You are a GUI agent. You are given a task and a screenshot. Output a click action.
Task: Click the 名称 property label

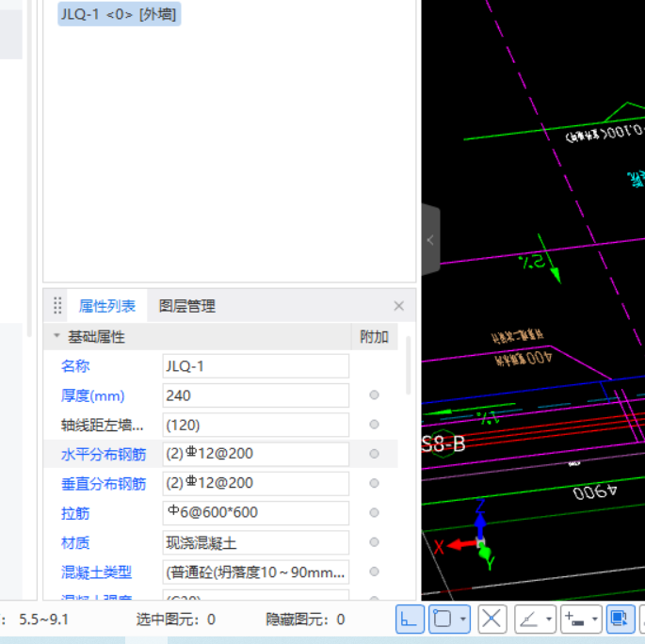tap(75, 366)
